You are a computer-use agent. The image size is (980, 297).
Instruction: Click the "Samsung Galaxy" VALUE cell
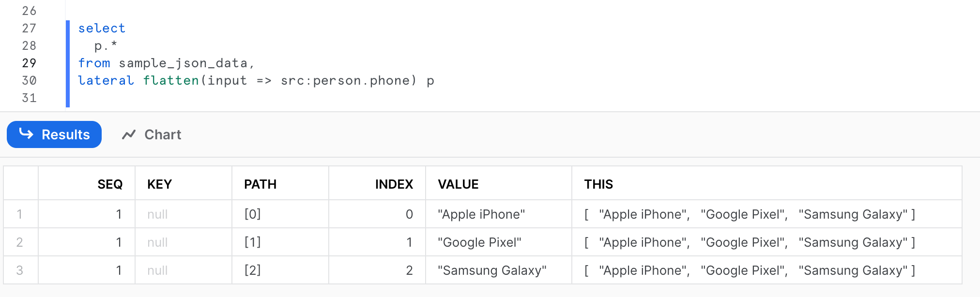coord(492,270)
